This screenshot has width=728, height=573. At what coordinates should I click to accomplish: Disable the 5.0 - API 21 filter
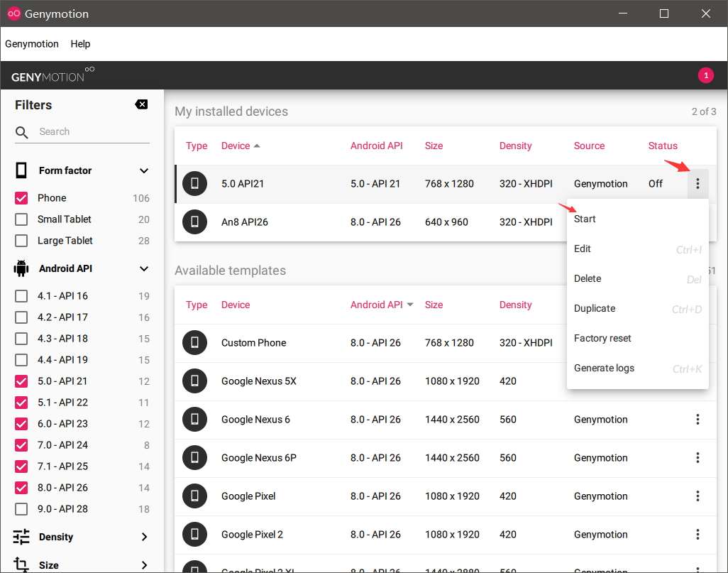coord(21,381)
